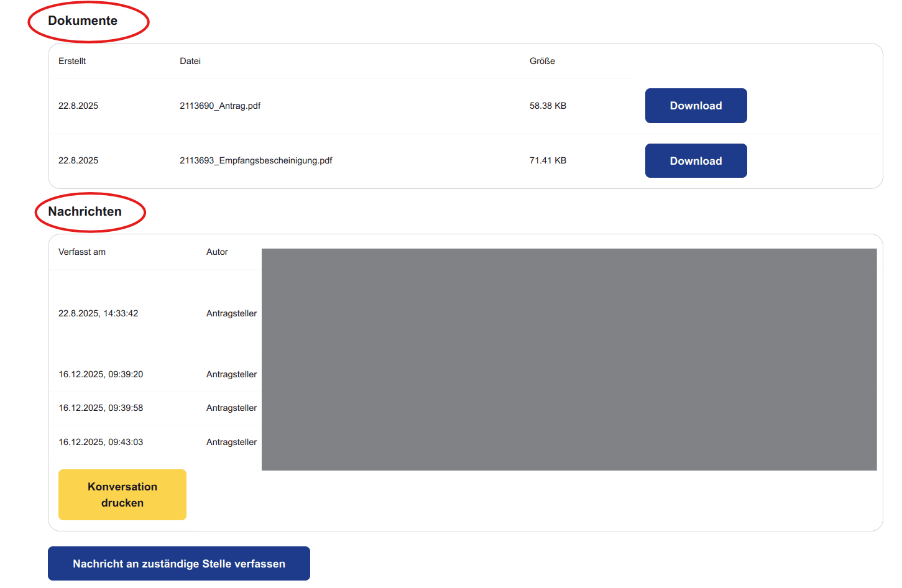This screenshot has height=588, width=902.
Task: Click the Erstellt column header
Action: click(72, 61)
